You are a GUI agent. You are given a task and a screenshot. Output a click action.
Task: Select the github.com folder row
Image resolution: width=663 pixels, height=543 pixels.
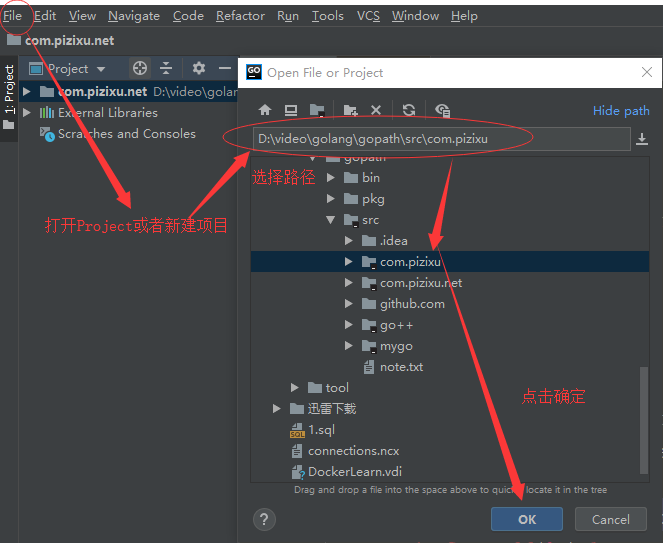[450, 304]
